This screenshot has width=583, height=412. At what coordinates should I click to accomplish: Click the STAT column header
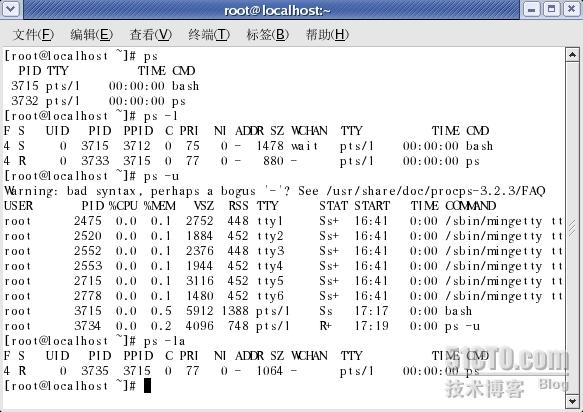tap(333, 206)
